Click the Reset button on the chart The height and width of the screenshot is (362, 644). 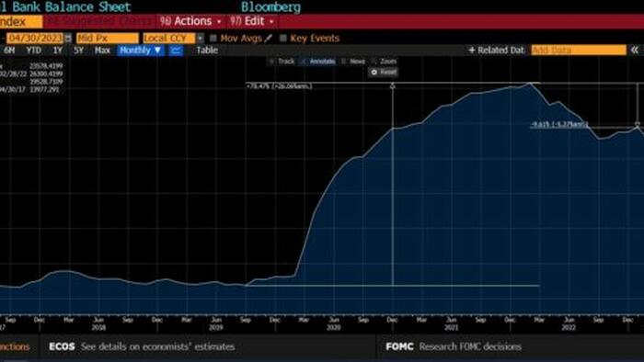pyautogui.click(x=384, y=73)
